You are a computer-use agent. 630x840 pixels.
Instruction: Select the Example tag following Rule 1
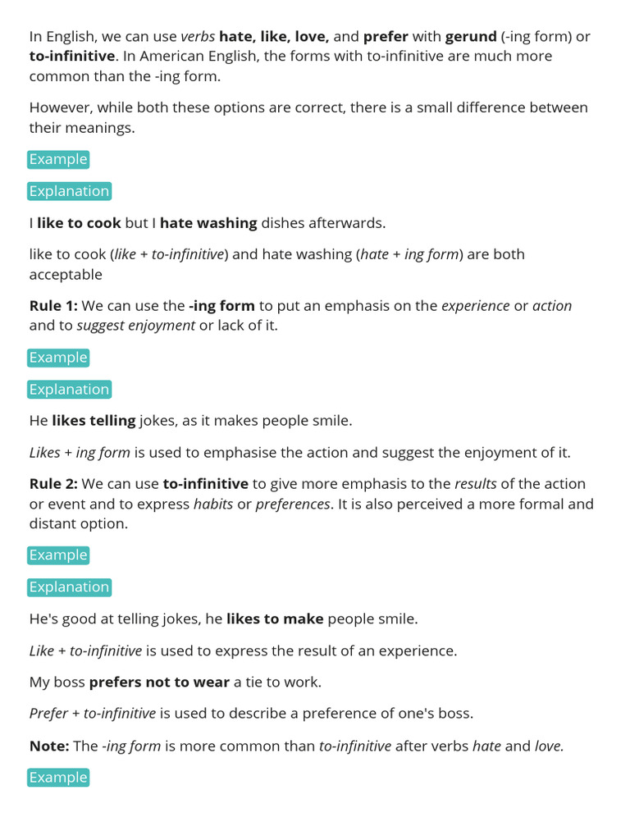pyautogui.click(x=57, y=358)
